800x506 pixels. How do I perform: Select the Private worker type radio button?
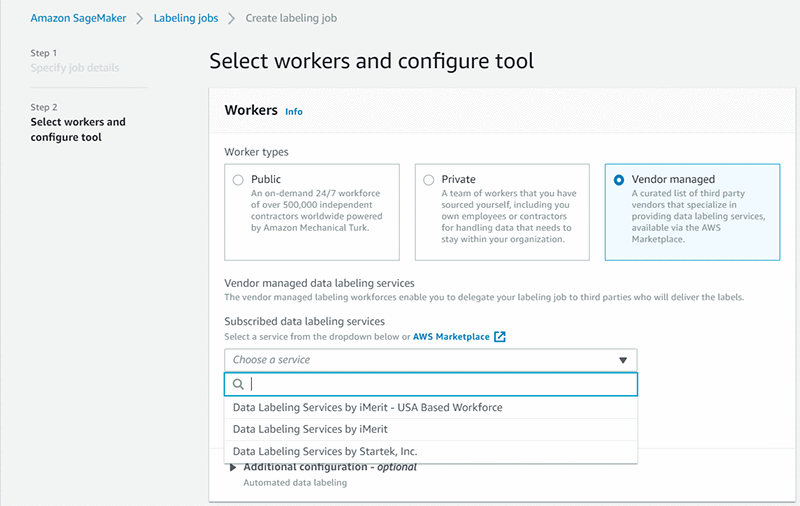pyautogui.click(x=429, y=180)
